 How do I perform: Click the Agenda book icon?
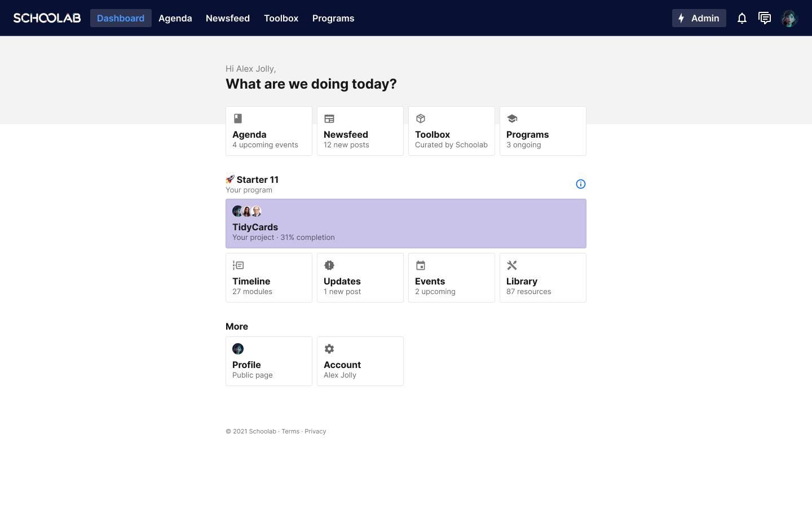pyautogui.click(x=237, y=119)
